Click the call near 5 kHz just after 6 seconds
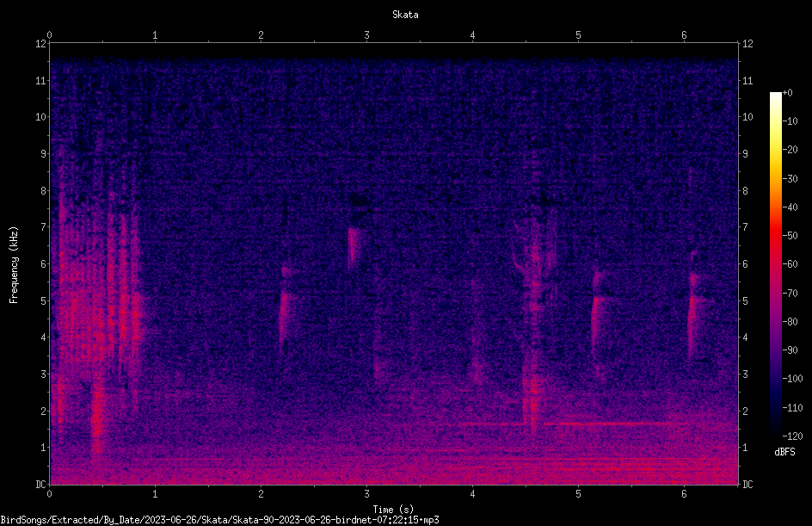The height and width of the screenshot is (526, 812). pyautogui.click(x=692, y=311)
